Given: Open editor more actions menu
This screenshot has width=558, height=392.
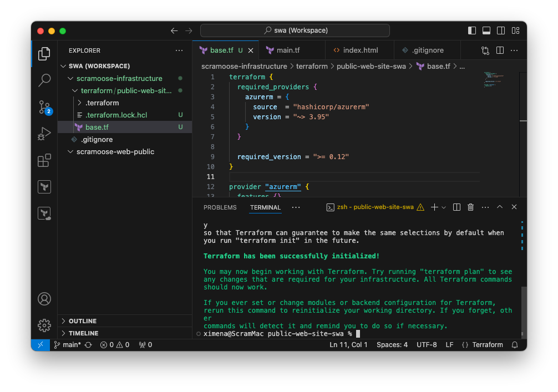Looking at the screenshot, I should point(514,50).
